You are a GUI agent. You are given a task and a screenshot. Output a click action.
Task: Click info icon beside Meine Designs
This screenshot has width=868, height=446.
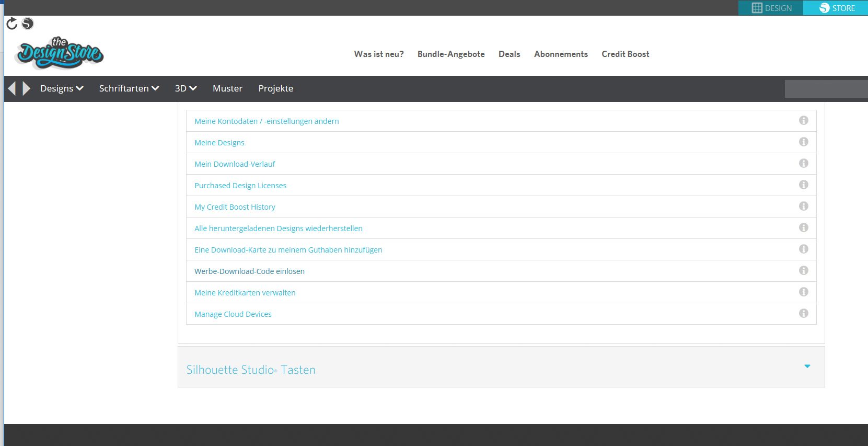point(803,142)
